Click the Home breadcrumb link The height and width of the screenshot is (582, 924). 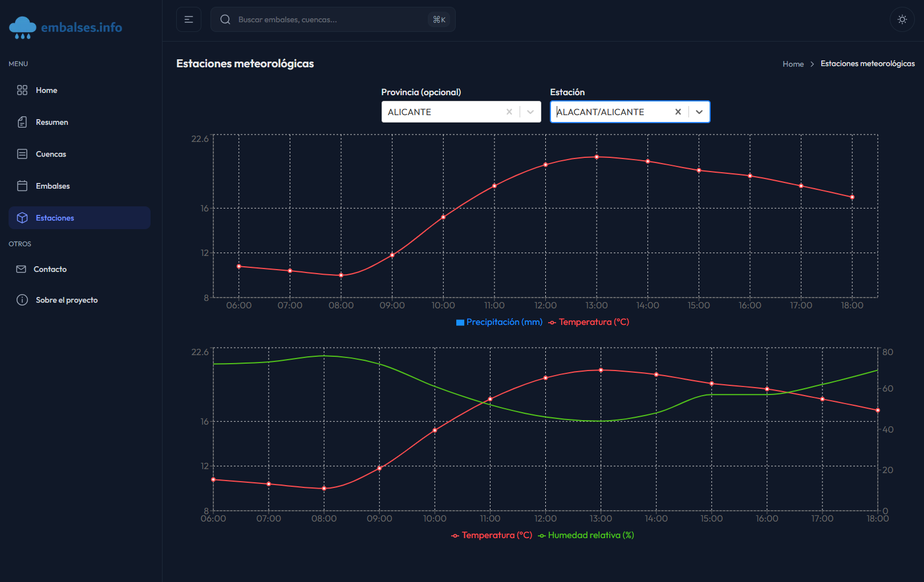pyautogui.click(x=793, y=64)
